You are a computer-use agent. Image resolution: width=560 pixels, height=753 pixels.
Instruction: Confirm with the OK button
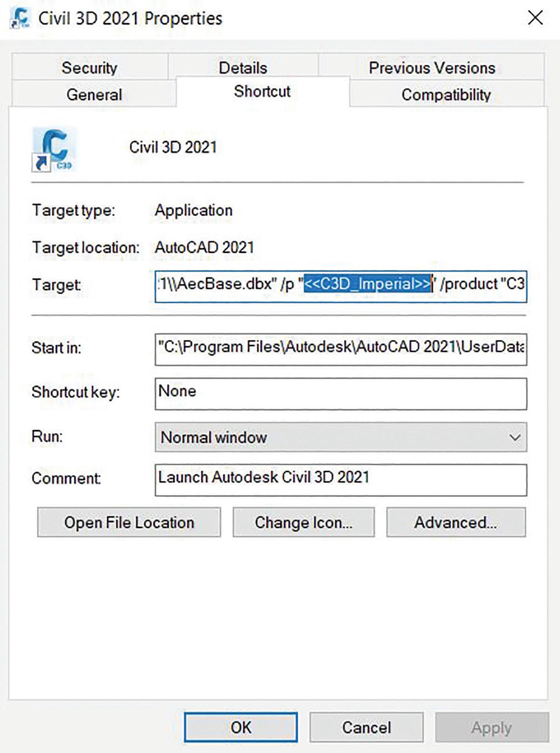(x=241, y=727)
